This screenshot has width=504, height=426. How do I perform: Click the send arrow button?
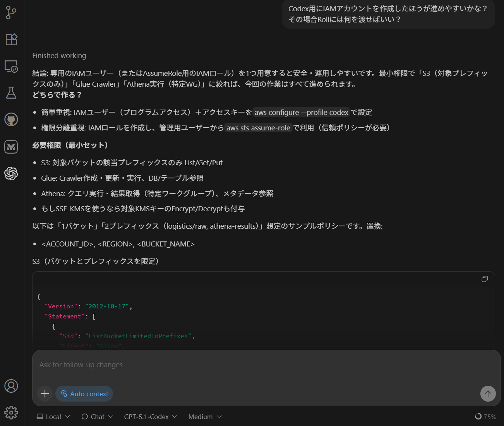(x=488, y=393)
